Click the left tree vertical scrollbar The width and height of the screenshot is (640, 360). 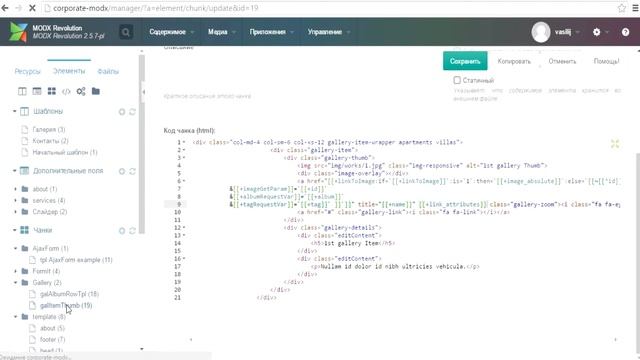(142, 144)
